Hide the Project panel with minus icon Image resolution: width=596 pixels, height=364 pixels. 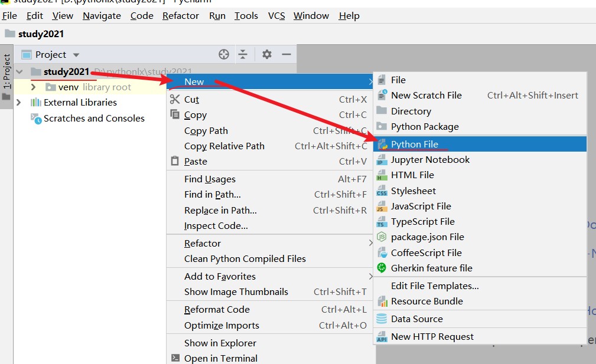tap(286, 54)
